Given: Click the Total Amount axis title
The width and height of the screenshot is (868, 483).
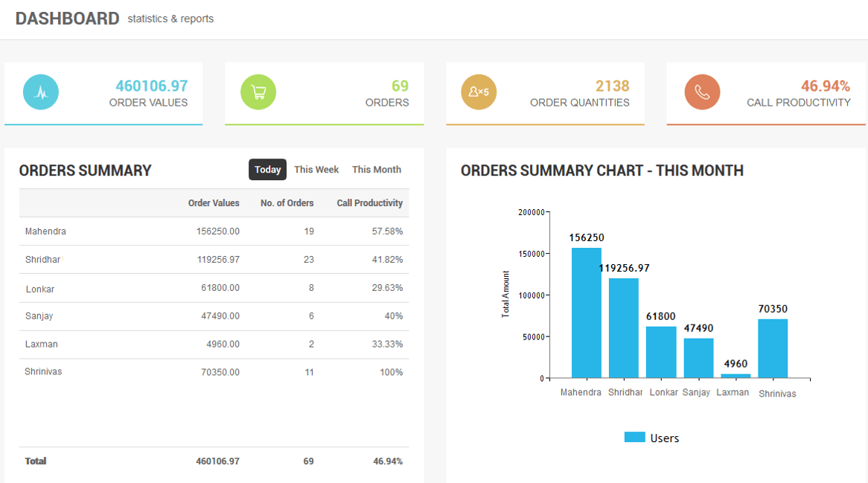Looking at the screenshot, I should 505,294.
